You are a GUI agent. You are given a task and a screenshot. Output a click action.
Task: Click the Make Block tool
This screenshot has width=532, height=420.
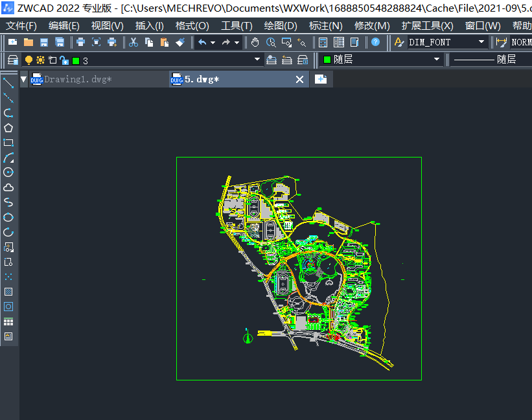[8, 262]
